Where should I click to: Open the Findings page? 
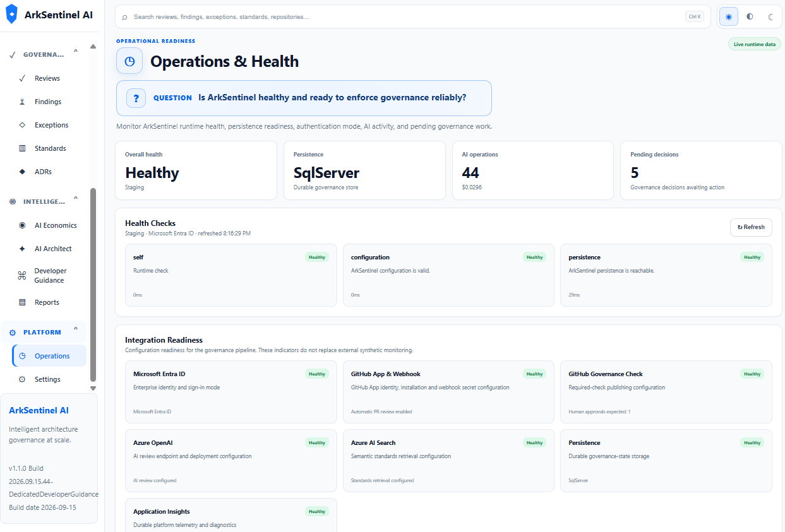(49, 102)
